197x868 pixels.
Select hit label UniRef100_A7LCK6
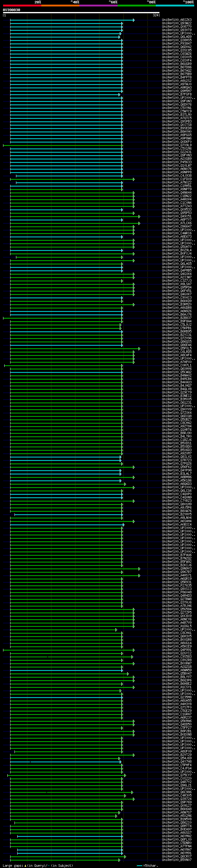click(177, 223)
